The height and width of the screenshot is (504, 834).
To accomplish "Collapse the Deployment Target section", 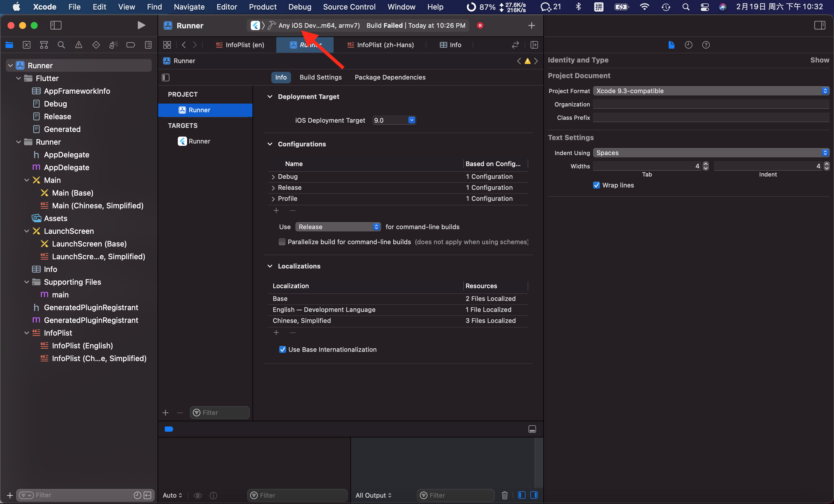I will tap(270, 97).
